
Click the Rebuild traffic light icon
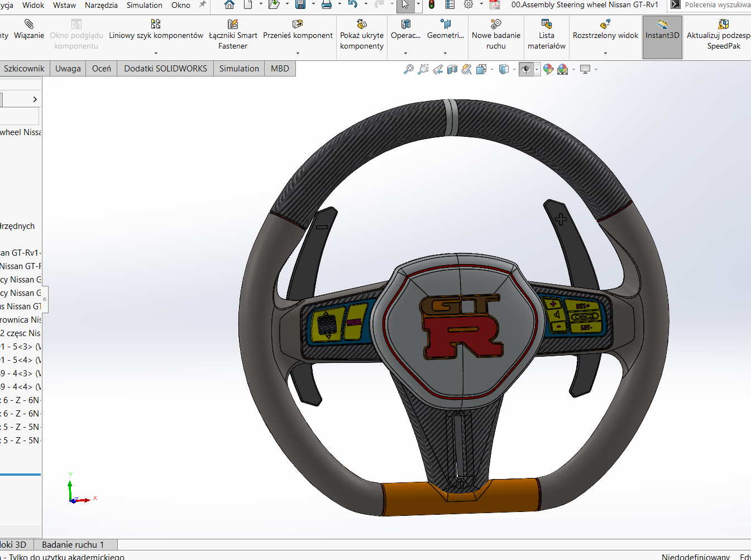point(432,5)
